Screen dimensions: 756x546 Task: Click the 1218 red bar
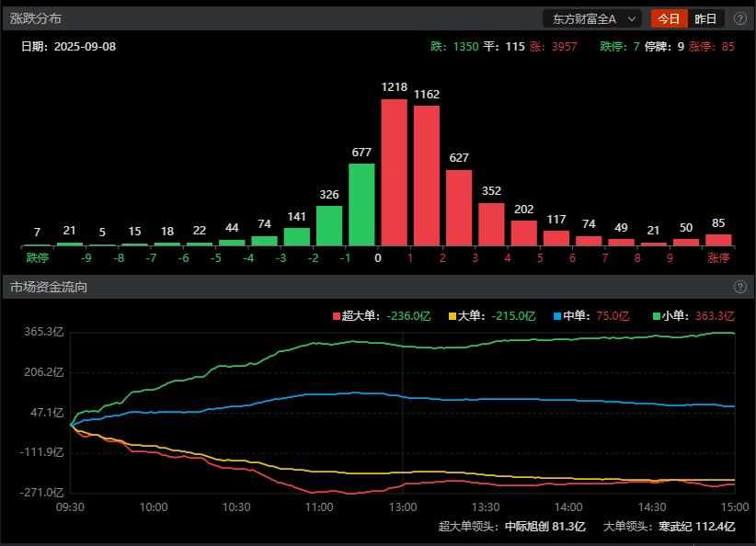[394, 173]
